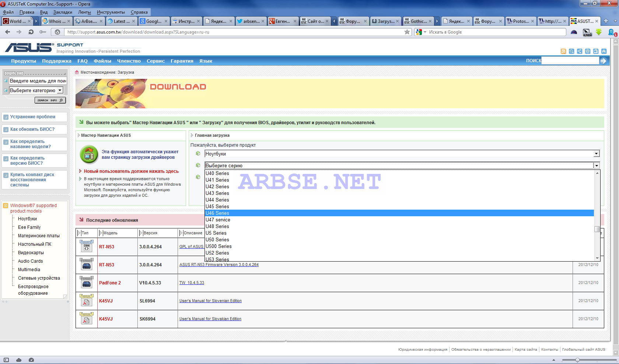Expand the tab stack arrow after Gothic tab
The width and height of the screenshot is (619, 364).
[437, 21]
